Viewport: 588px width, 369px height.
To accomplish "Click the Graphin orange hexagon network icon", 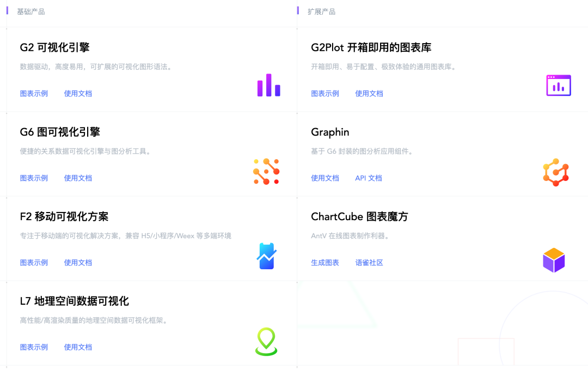I will tap(556, 172).
